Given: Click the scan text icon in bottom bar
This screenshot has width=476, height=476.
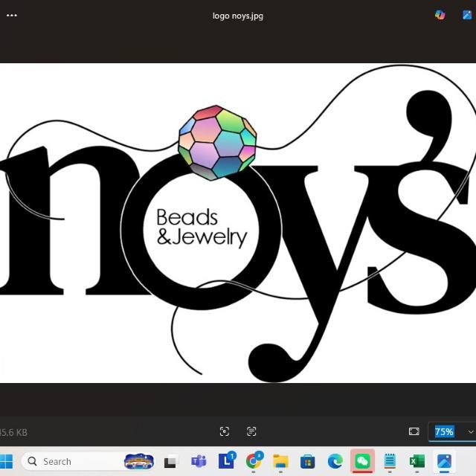Looking at the screenshot, I should tap(251, 431).
